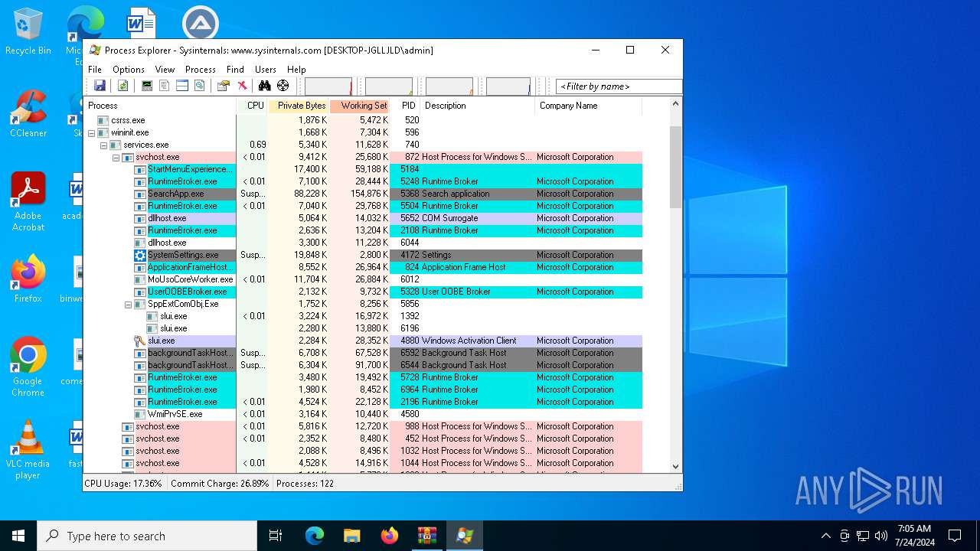The width and height of the screenshot is (980, 551).
Task: Click the gear icon beside SystemSettings.exe
Action: (x=139, y=255)
